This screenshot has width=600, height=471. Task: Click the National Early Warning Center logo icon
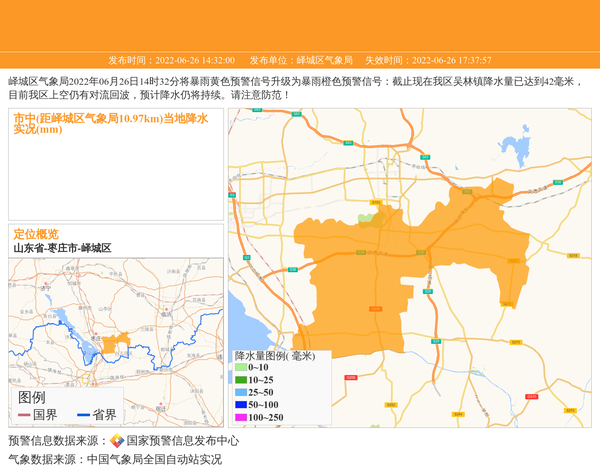117,441
